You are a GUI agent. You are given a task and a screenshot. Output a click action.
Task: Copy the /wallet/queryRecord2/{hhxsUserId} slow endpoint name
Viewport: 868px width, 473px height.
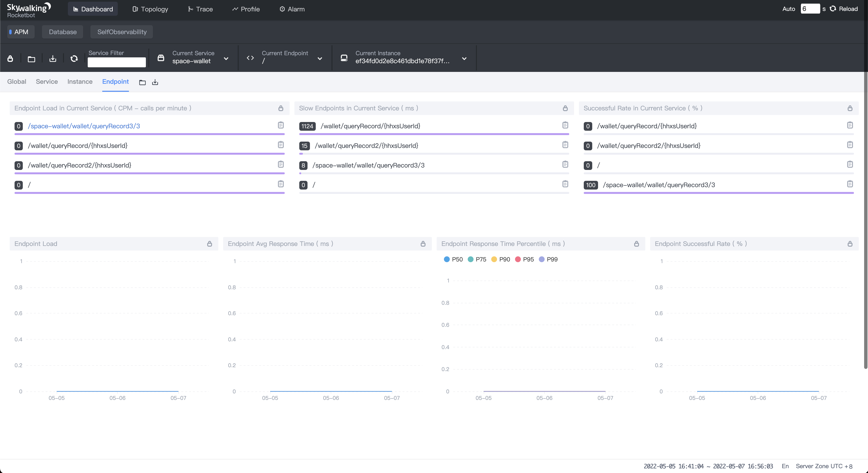click(x=565, y=145)
